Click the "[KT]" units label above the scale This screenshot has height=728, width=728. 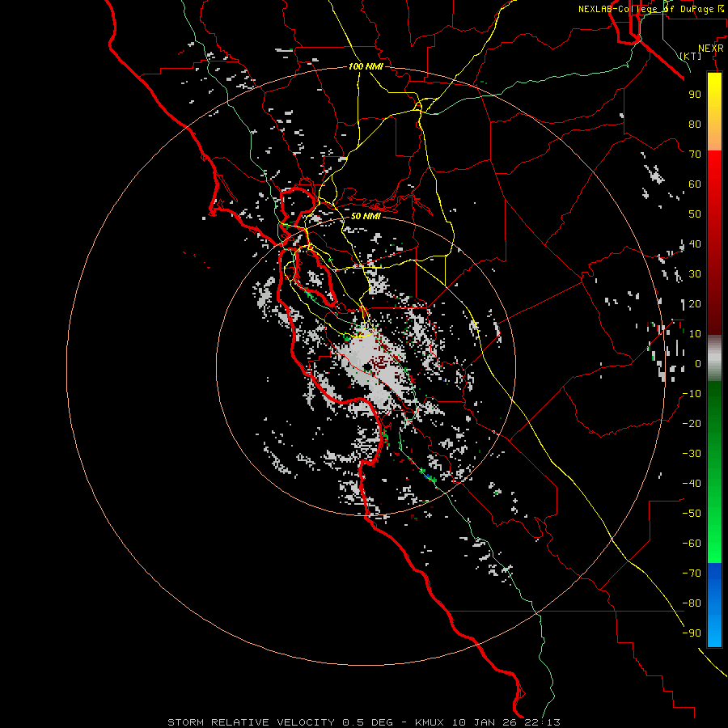click(x=691, y=56)
